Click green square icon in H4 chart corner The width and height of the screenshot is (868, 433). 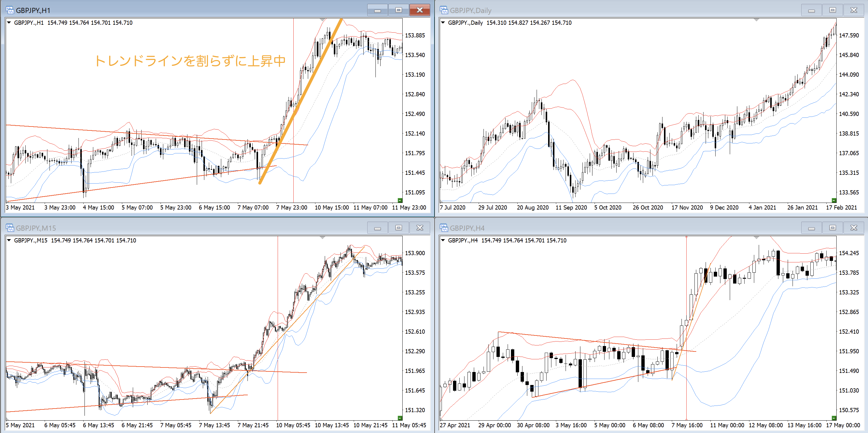coord(834,418)
